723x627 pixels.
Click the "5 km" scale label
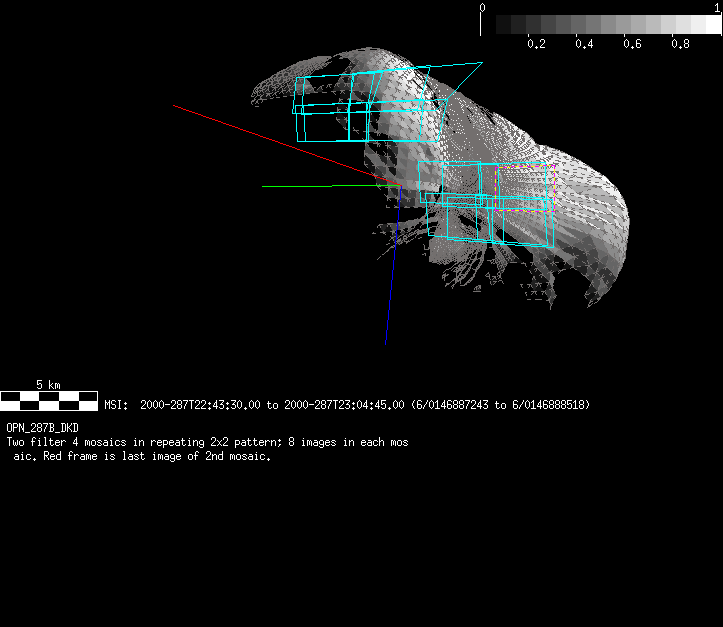[48, 385]
